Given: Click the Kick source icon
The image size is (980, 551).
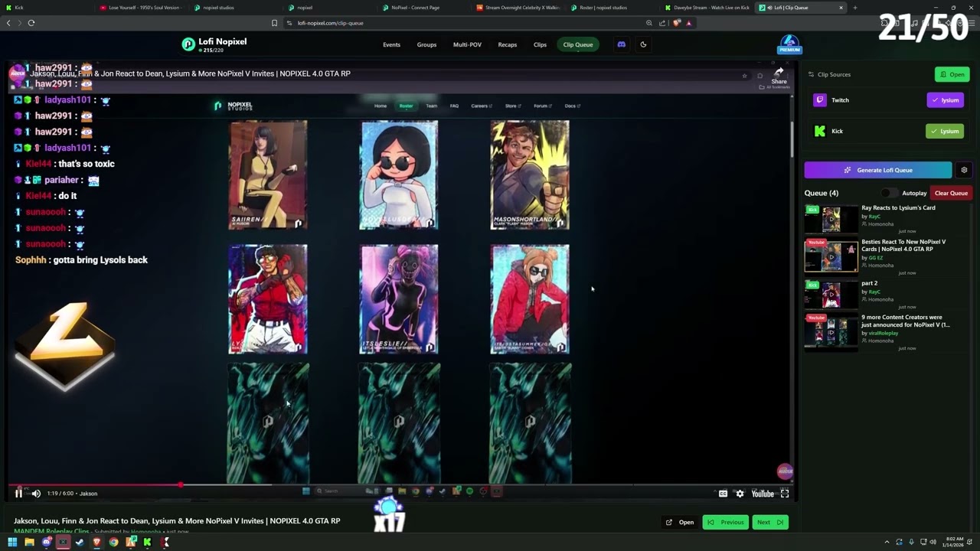Looking at the screenshot, I should tap(820, 131).
